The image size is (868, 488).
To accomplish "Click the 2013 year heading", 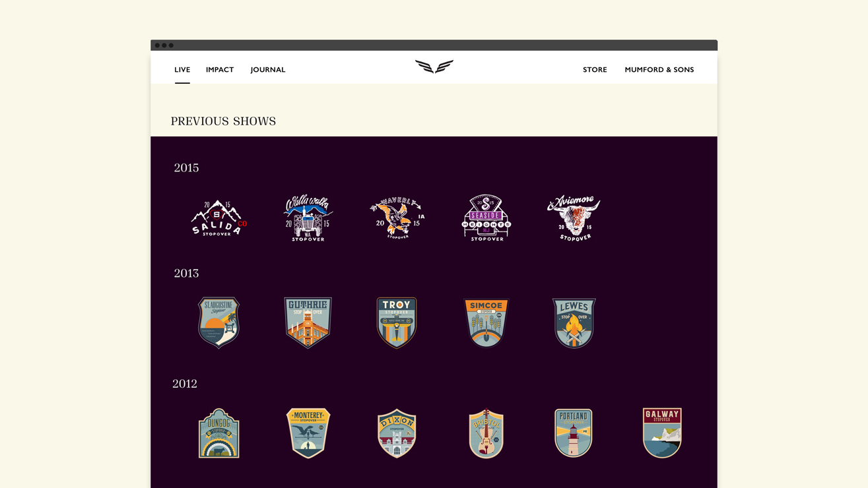I will (x=186, y=273).
